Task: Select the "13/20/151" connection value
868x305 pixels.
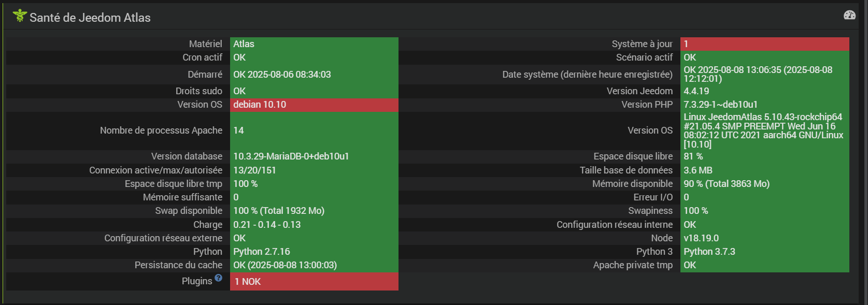Action: coord(254,170)
